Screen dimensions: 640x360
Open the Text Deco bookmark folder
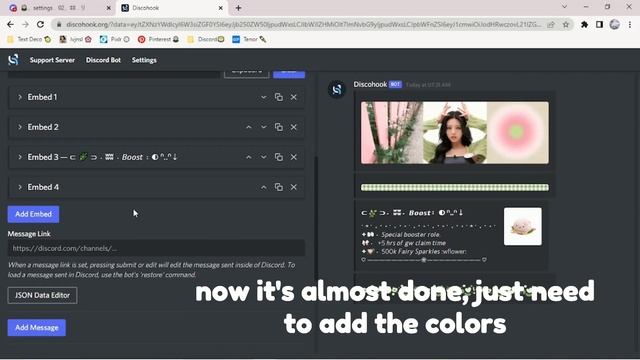[29, 39]
